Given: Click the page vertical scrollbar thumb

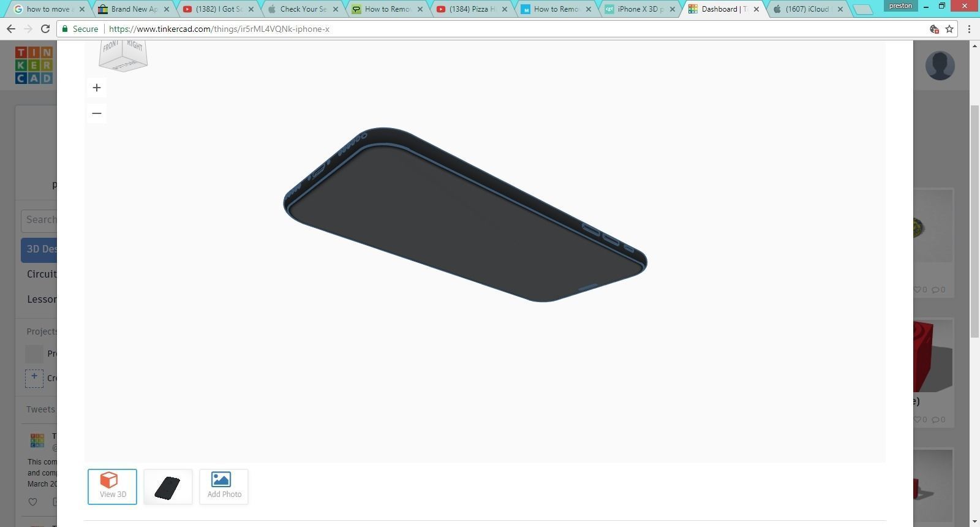Looking at the screenshot, I should point(974,221).
